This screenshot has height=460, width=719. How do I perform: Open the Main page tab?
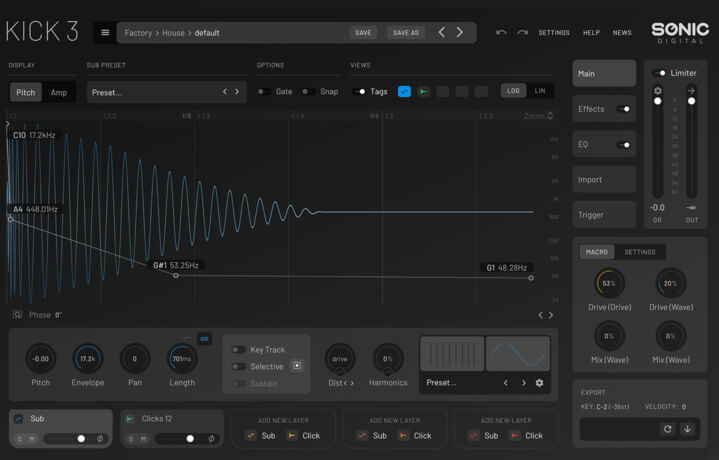point(604,73)
